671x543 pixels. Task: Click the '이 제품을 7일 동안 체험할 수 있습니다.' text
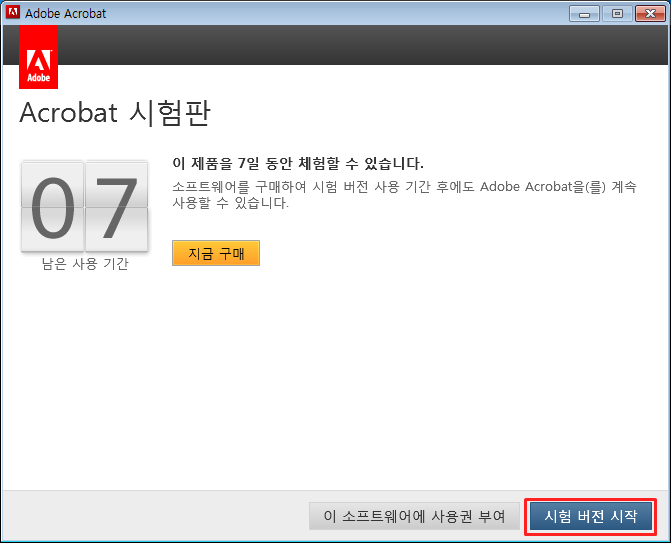[x=298, y=163]
